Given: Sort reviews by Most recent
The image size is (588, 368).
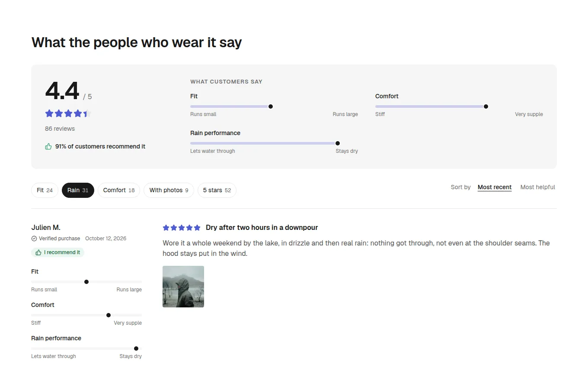Looking at the screenshot, I should click(495, 187).
